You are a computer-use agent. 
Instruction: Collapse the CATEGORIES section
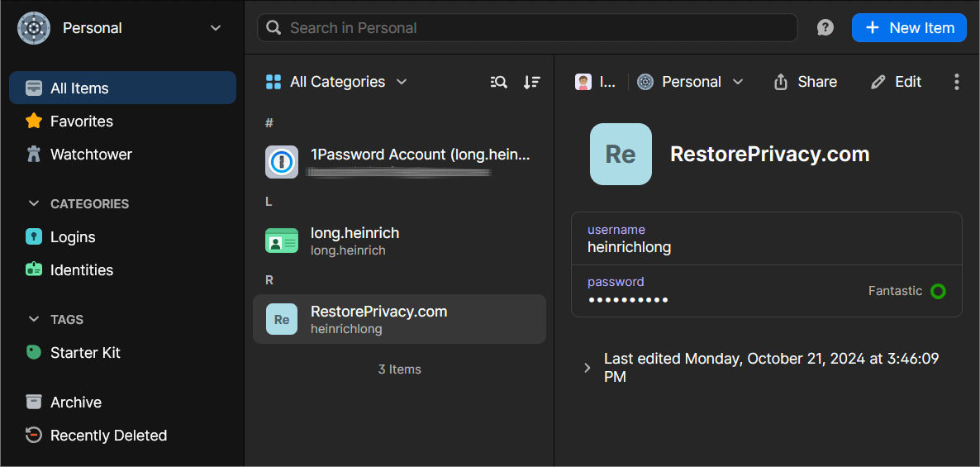click(34, 204)
